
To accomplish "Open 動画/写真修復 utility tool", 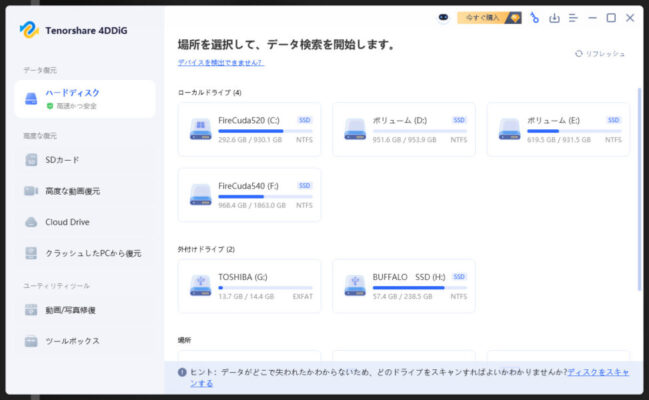I will [x=70, y=310].
